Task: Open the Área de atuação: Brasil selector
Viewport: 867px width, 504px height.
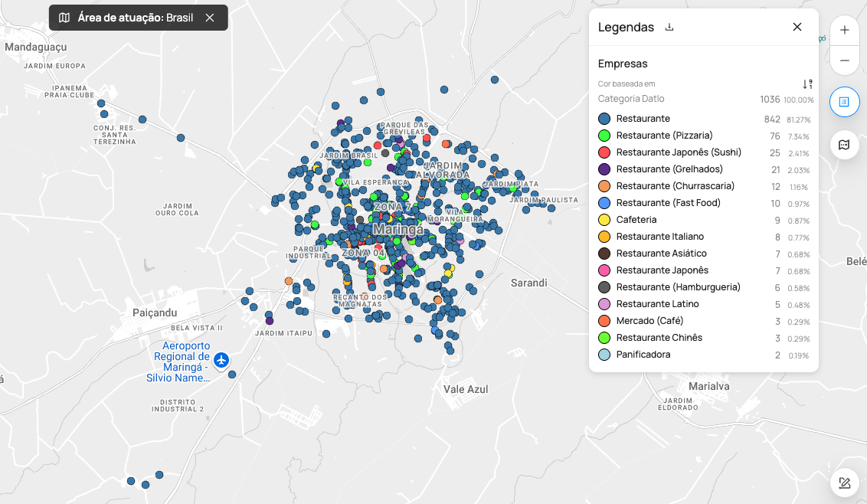Action: point(136,18)
